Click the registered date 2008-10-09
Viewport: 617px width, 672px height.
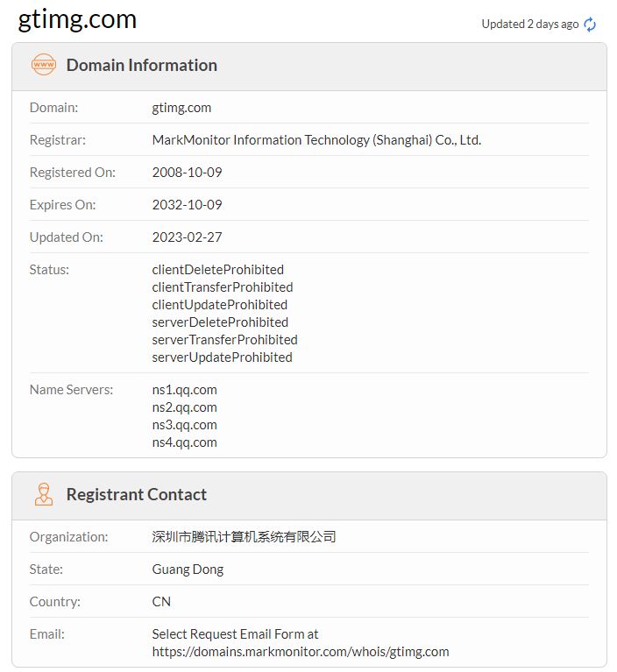(x=187, y=173)
